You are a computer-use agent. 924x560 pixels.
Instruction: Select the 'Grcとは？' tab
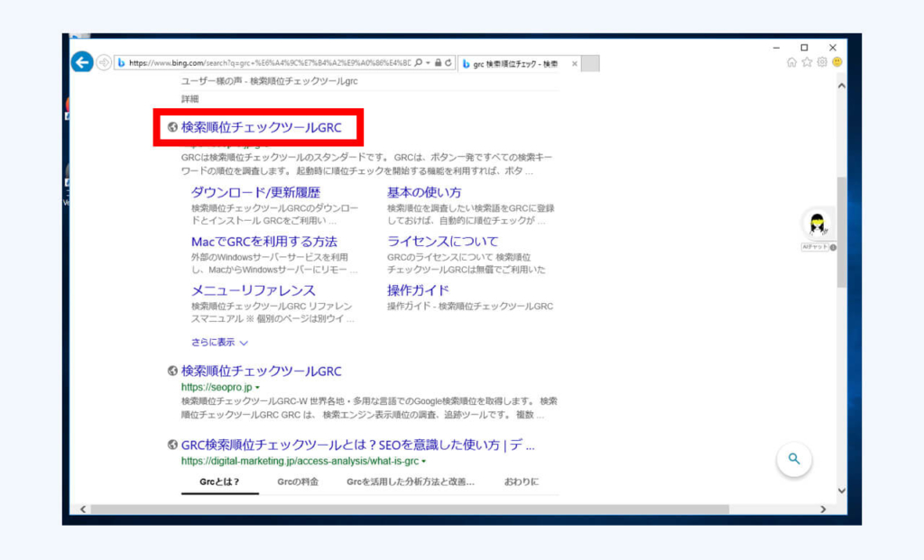[219, 482]
